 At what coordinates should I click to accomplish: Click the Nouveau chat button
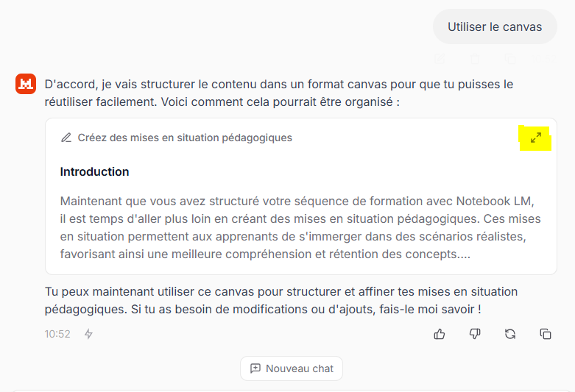[292, 368]
